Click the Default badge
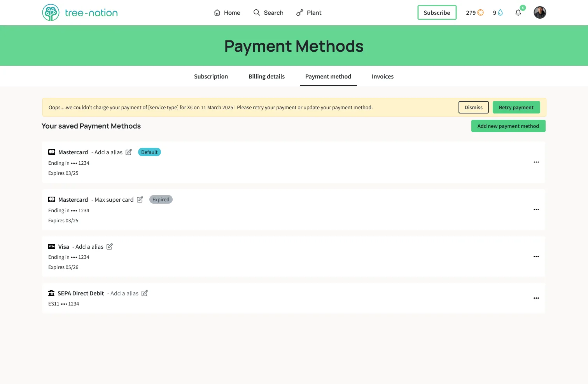 [149, 152]
